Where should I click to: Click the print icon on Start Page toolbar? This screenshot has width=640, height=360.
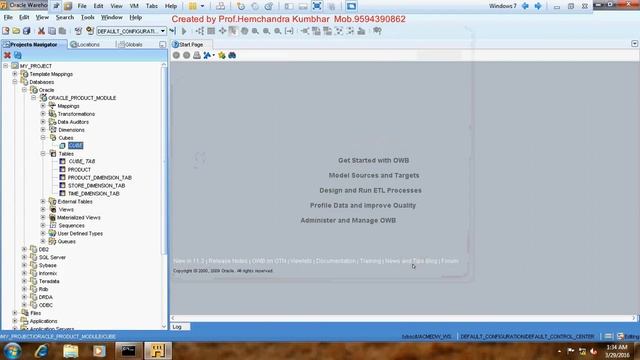click(197, 55)
